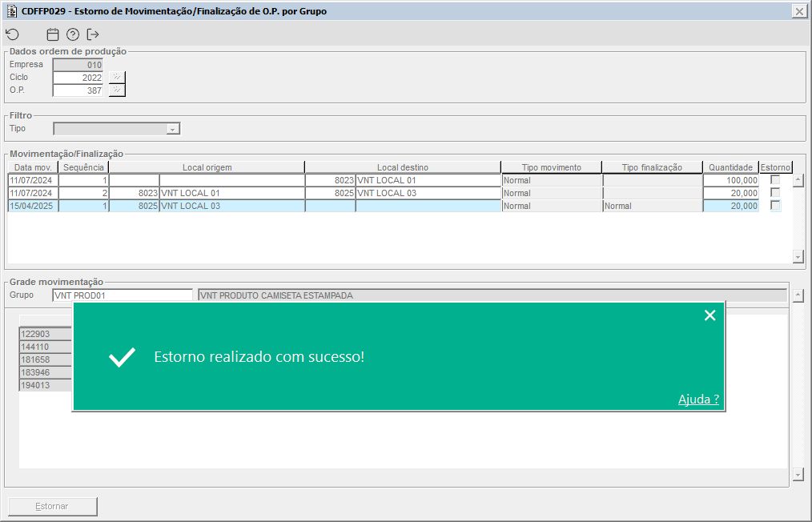Click the lookup button next to O.P.
Screen dimensions: 812x522
tap(117, 90)
